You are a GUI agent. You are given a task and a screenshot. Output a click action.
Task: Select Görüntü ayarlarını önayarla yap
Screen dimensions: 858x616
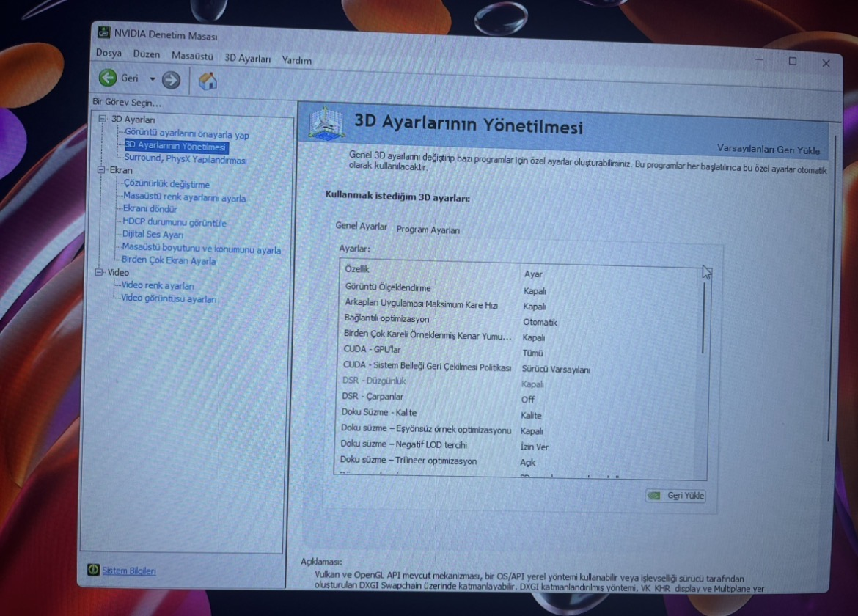[x=186, y=133]
